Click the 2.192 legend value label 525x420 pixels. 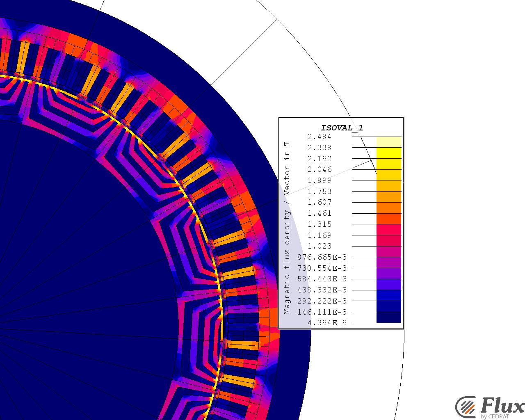(319, 159)
